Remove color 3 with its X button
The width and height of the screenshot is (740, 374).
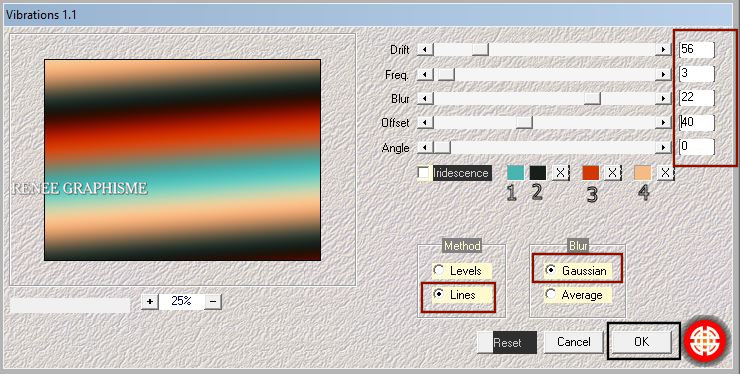612,173
